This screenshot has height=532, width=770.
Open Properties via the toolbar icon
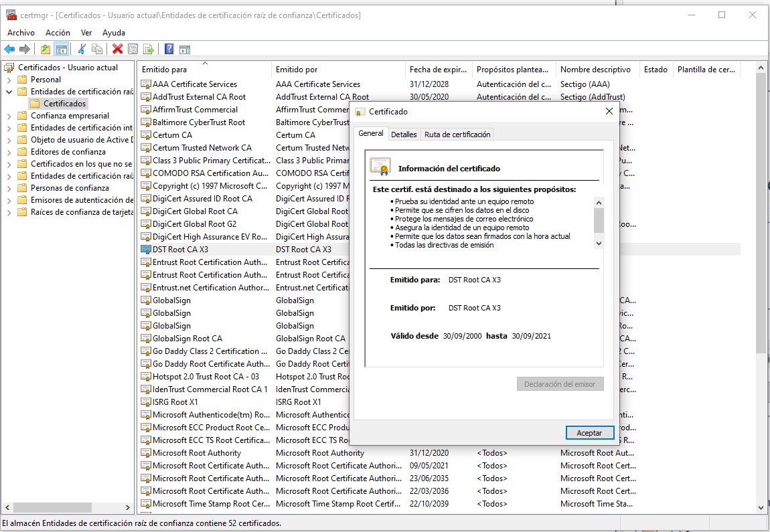(x=133, y=49)
